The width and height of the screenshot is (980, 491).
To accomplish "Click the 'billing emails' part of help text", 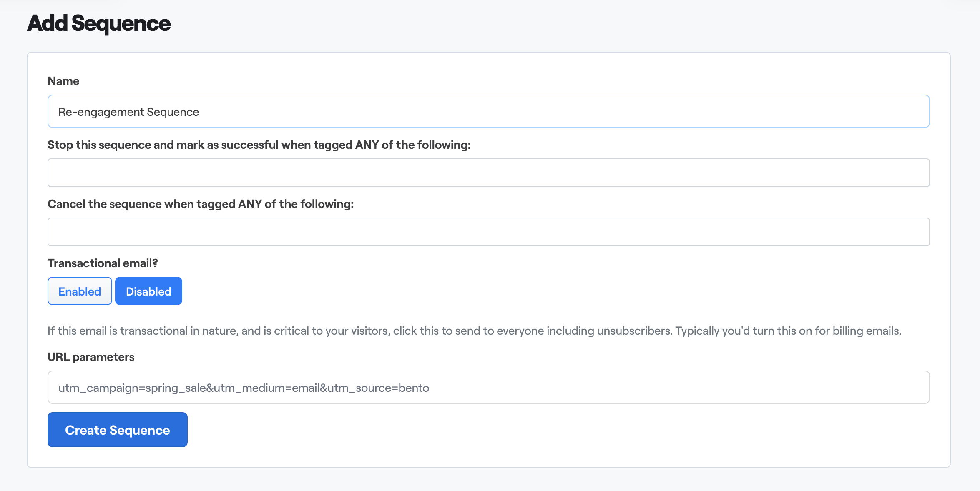I will click(x=866, y=331).
